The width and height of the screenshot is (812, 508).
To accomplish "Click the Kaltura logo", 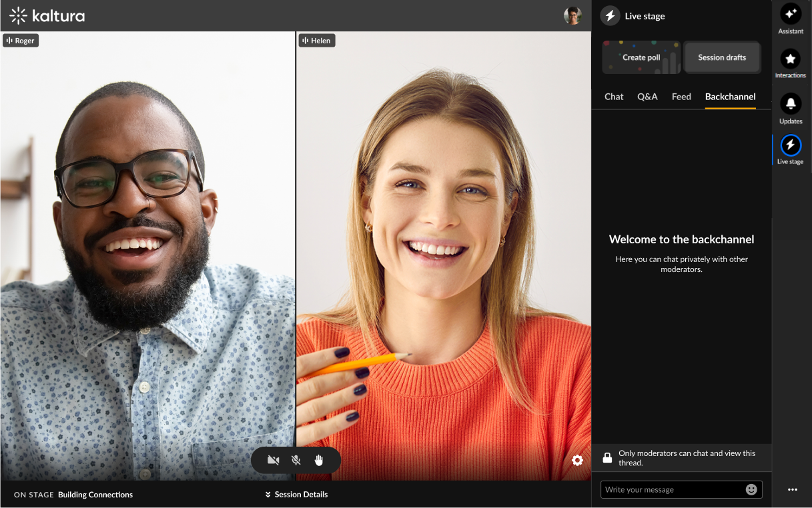I will click(x=47, y=16).
